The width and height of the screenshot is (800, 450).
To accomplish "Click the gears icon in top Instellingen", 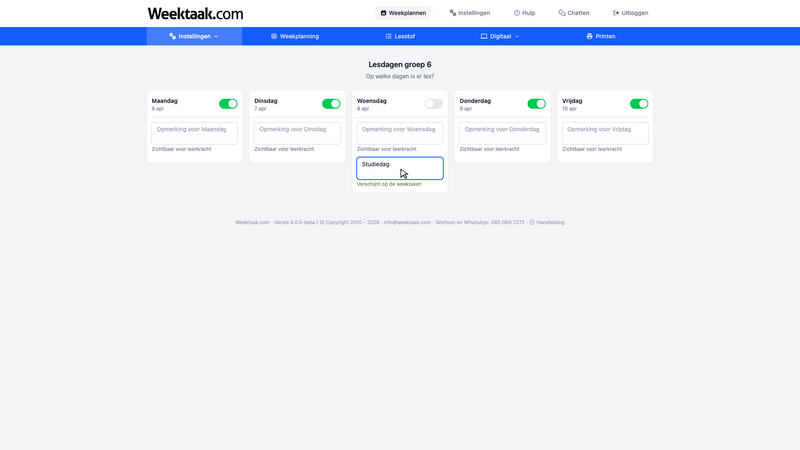I will [453, 13].
